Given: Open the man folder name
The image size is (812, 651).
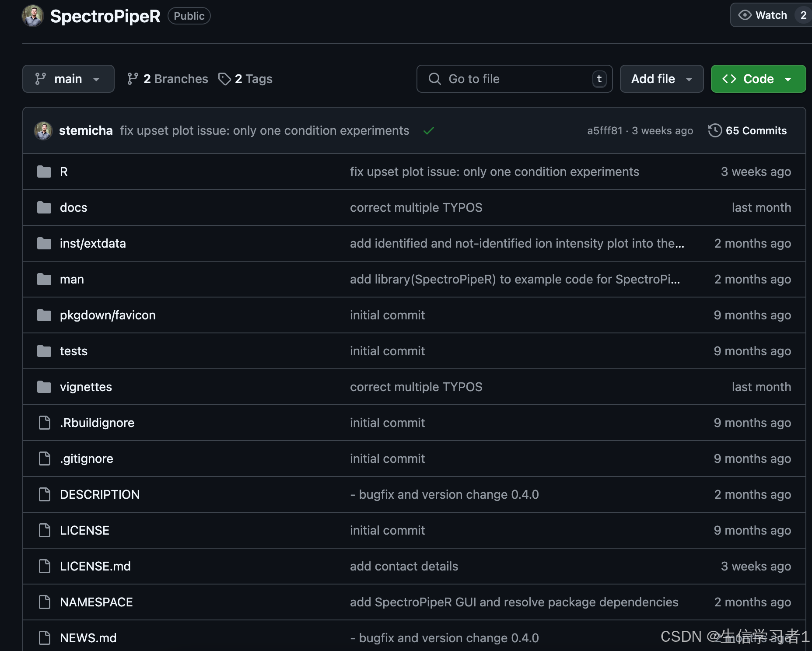Looking at the screenshot, I should [72, 280].
